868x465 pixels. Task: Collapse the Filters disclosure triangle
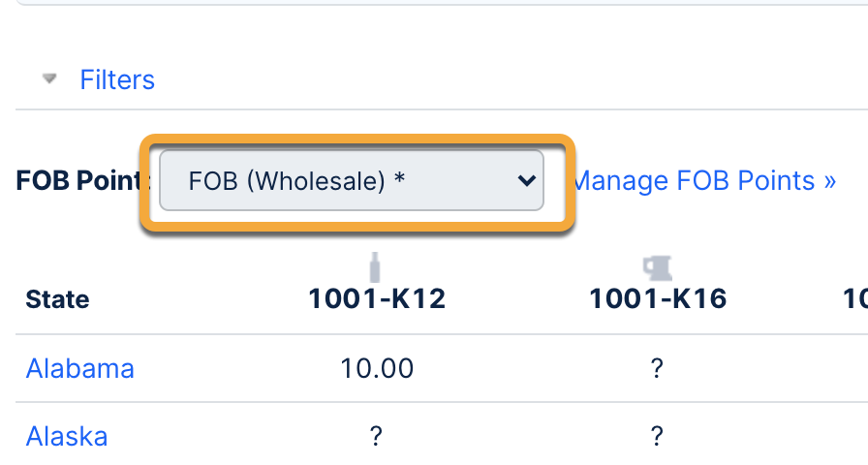pyautogui.click(x=50, y=78)
